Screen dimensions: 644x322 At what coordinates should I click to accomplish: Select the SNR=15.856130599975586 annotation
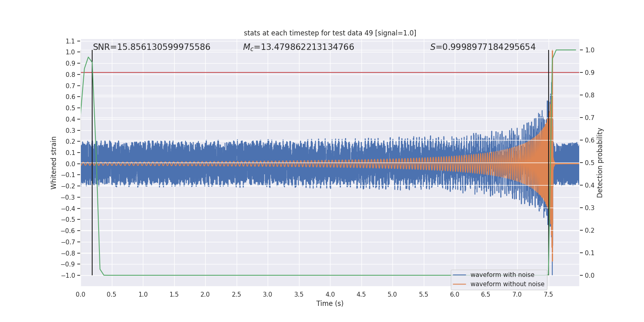(152, 47)
